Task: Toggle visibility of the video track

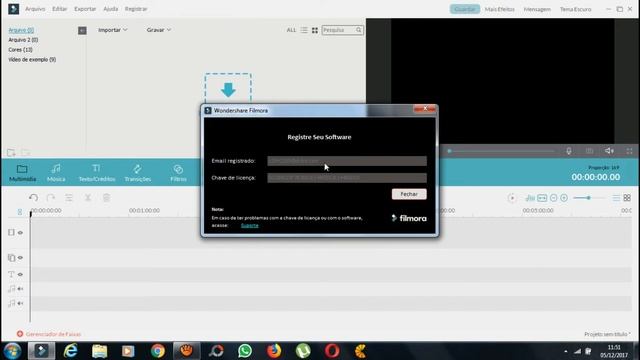Action: tap(20, 233)
